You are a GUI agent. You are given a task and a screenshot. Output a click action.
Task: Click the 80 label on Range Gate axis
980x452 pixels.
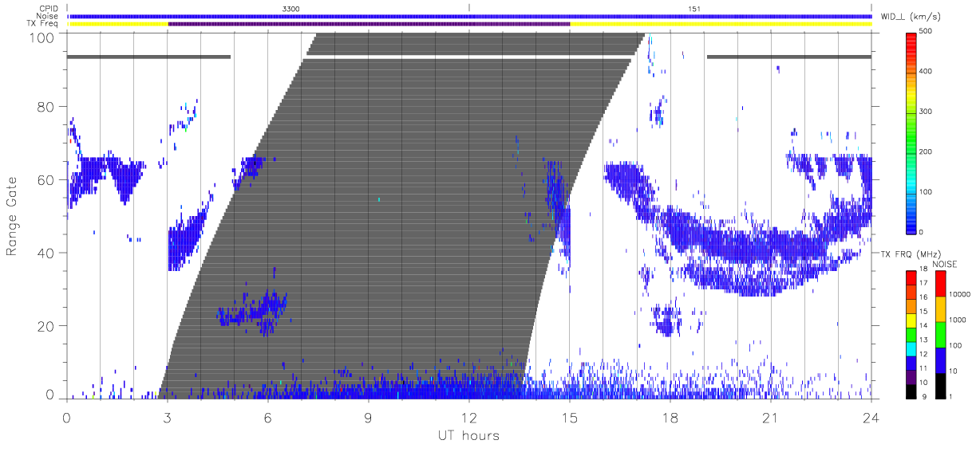coord(45,107)
